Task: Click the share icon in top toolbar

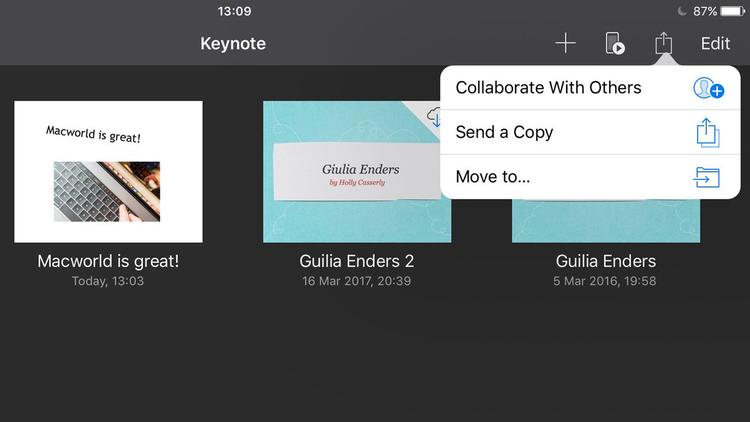Action: click(x=664, y=43)
